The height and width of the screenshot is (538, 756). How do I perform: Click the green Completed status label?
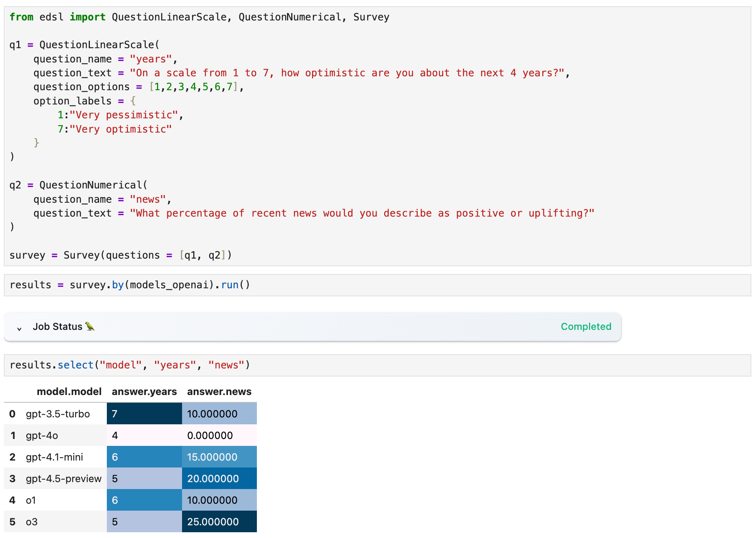(x=586, y=326)
